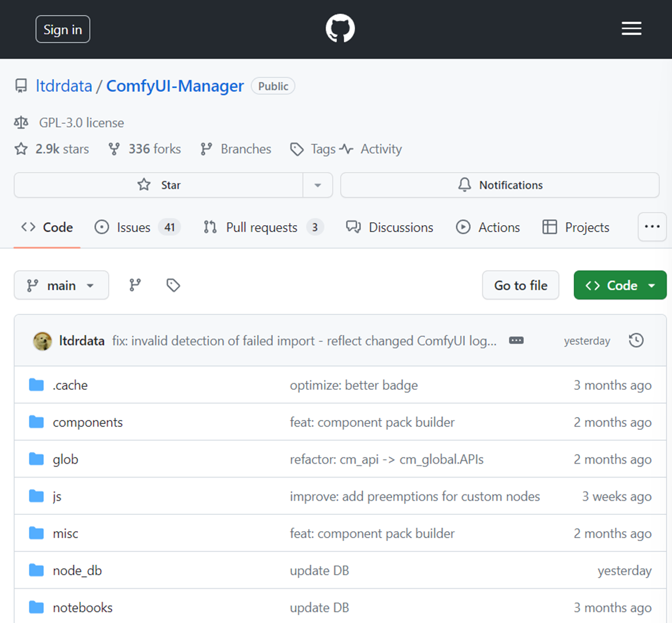Switch to the Pull requests tab
672x623 pixels.
[x=263, y=227]
